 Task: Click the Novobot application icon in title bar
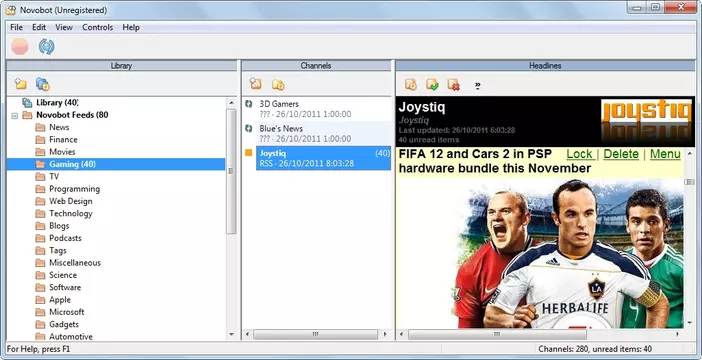[x=11, y=9]
